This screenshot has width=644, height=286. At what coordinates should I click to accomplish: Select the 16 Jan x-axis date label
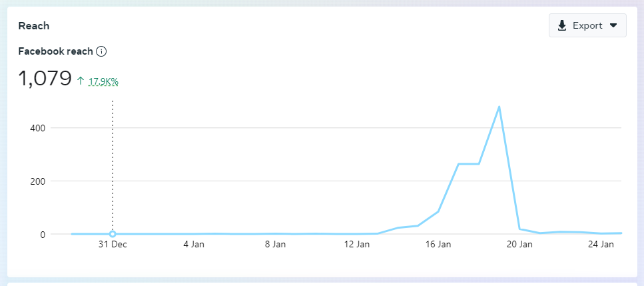point(438,245)
